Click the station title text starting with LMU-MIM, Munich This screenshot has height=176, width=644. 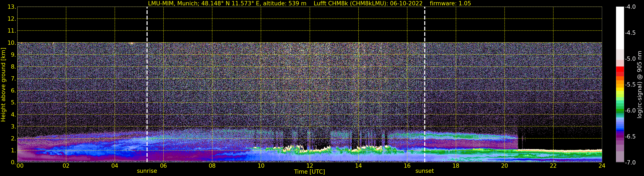[227, 3]
